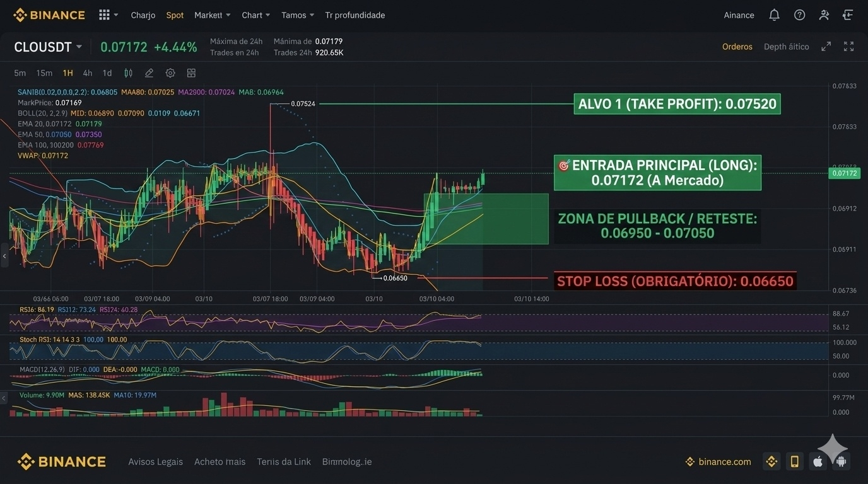The width and height of the screenshot is (868, 484).
Task: Click the EMA 50 indicator legend
Action: point(60,135)
